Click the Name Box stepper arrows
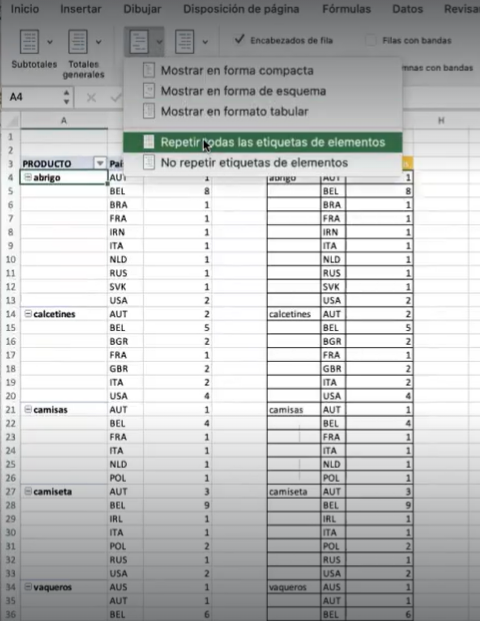 [67, 97]
